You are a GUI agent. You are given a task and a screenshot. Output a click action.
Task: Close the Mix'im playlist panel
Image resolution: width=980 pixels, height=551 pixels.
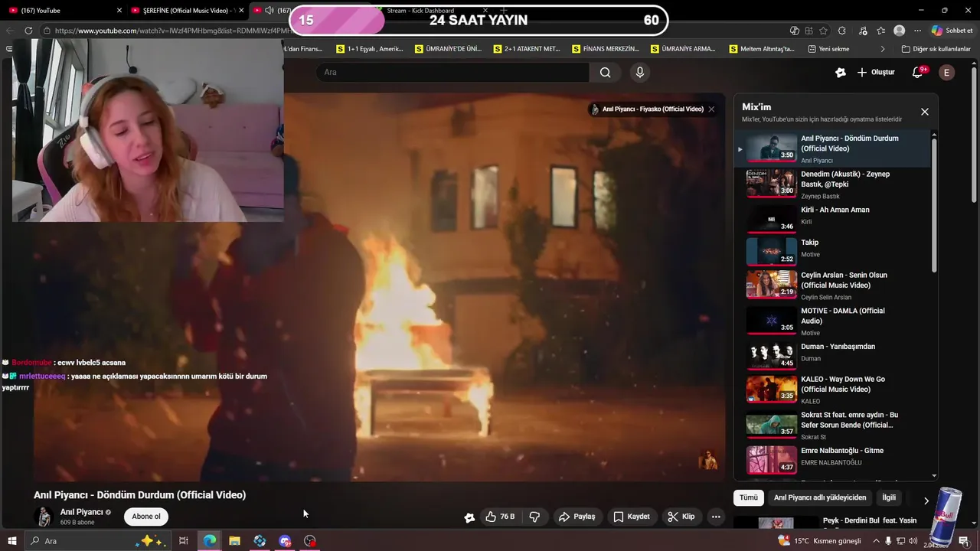point(924,112)
